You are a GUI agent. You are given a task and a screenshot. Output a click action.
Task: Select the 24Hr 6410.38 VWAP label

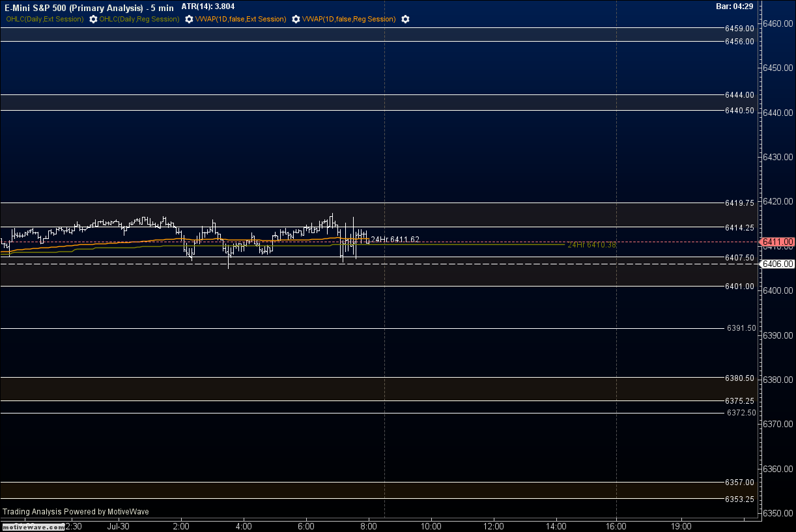coord(591,245)
